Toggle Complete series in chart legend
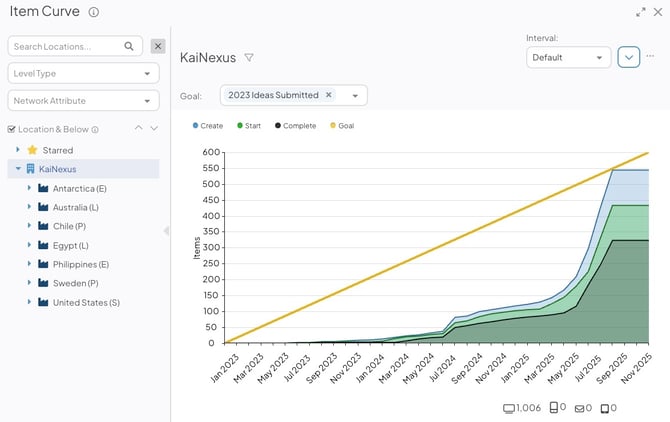Viewport: 670px width, 422px height. (295, 126)
